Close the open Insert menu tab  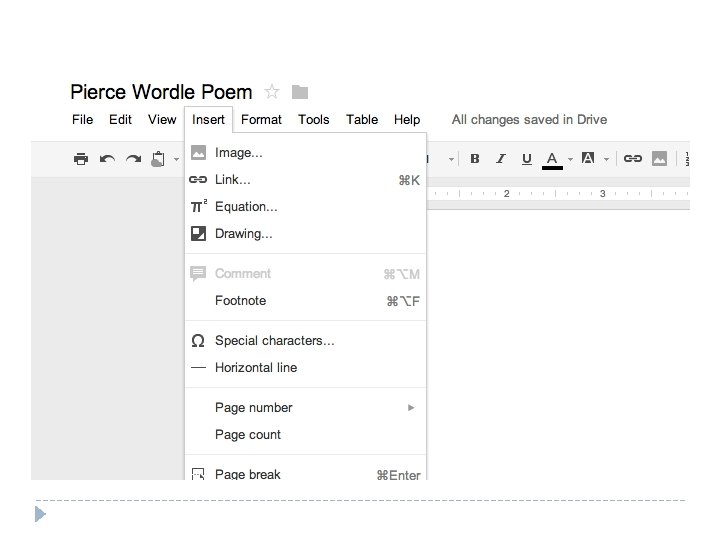208,120
